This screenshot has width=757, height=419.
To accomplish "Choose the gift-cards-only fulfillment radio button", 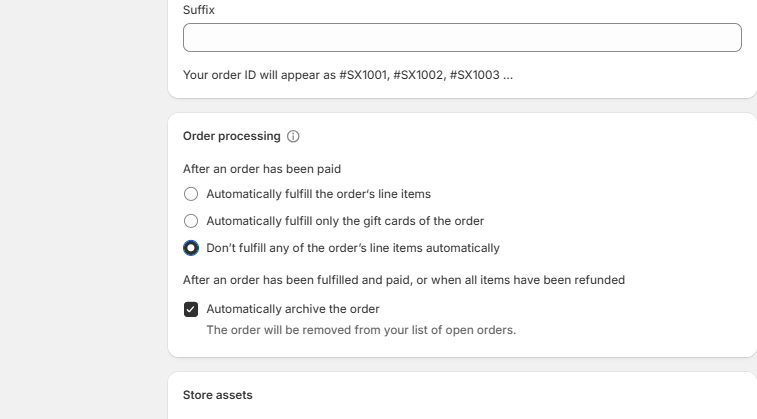I will pos(191,221).
